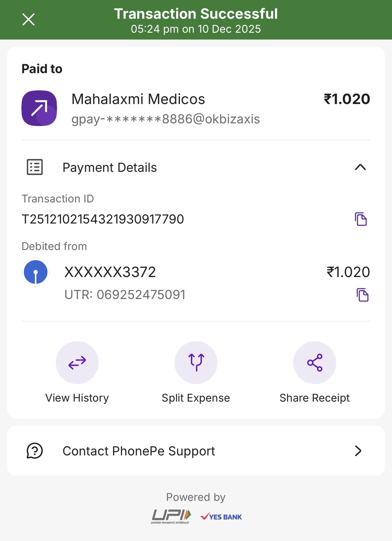The image size is (392, 541).
Task: Open Contact PhonePe Support chevron
Action: click(358, 451)
